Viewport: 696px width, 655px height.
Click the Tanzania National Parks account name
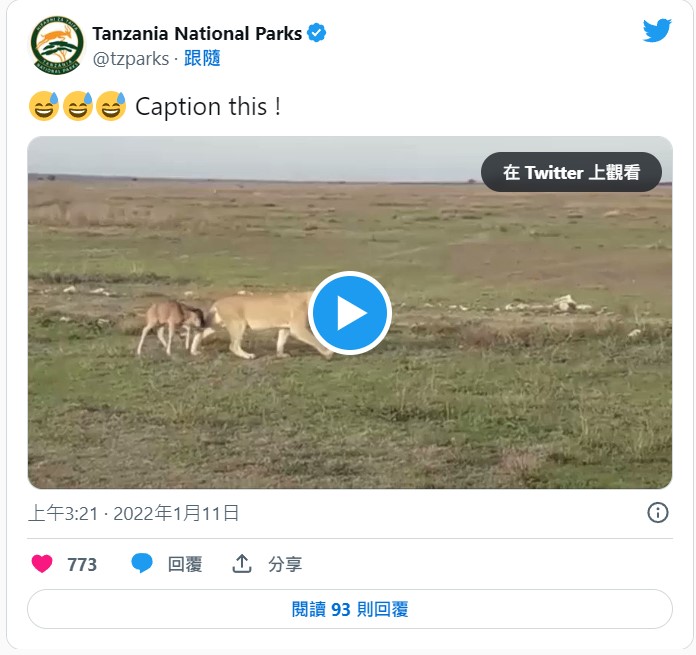[x=197, y=33]
